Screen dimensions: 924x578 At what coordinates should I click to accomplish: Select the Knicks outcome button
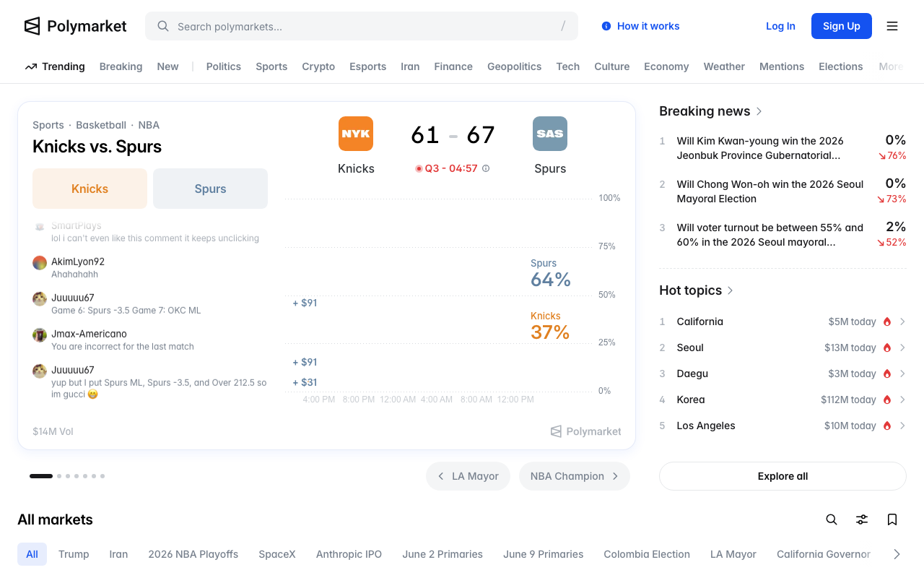click(90, 189)
